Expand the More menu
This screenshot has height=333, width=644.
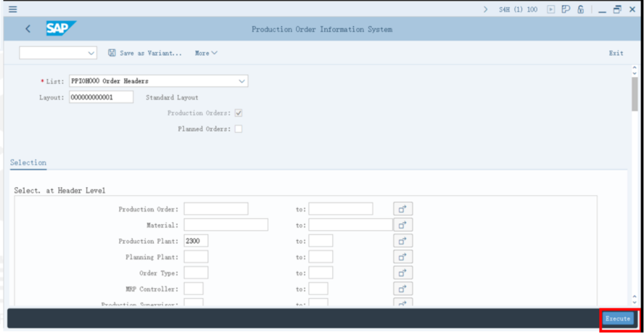click(206, 53)
